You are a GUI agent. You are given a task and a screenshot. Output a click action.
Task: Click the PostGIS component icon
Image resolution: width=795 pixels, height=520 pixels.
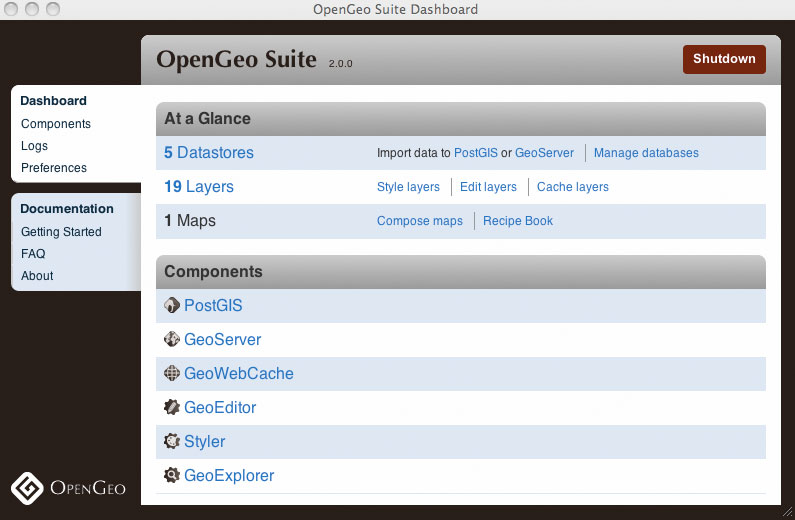coord(172,306)
